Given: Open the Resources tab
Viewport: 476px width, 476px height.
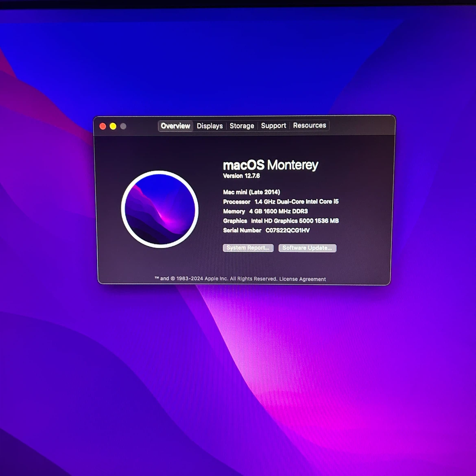Looking at the screenshot, I should pyautogui.click(x=309, y=125).
